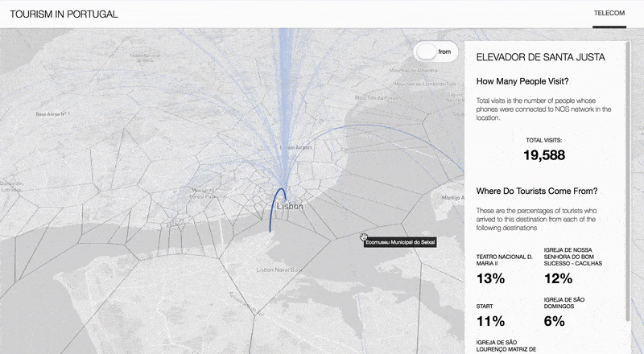Select the Lisbon label on the map

[290, 207]
